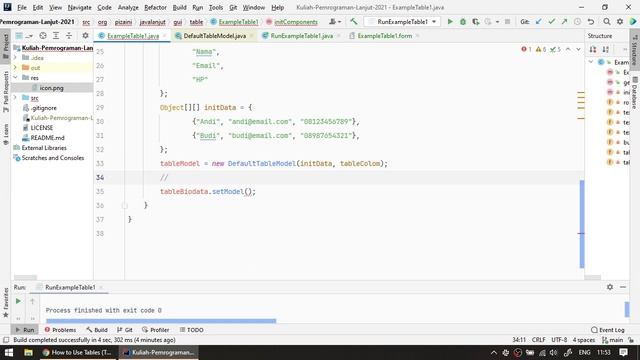This screenshot has height=360, width=640.
Task: Click the error count indicator in editor
Action: 526,49
